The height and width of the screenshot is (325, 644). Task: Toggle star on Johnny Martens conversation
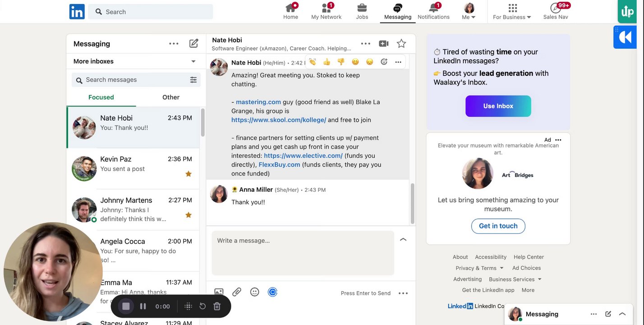[189, 215]
